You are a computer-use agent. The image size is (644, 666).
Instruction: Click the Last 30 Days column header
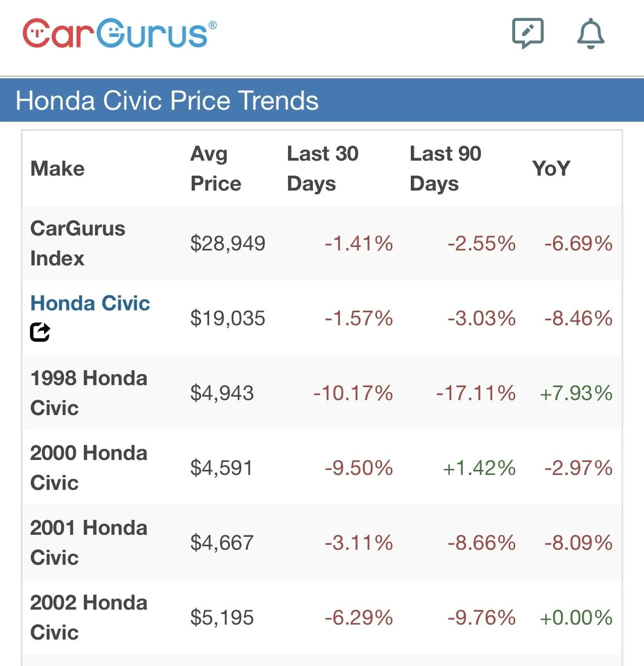point(322,169)
